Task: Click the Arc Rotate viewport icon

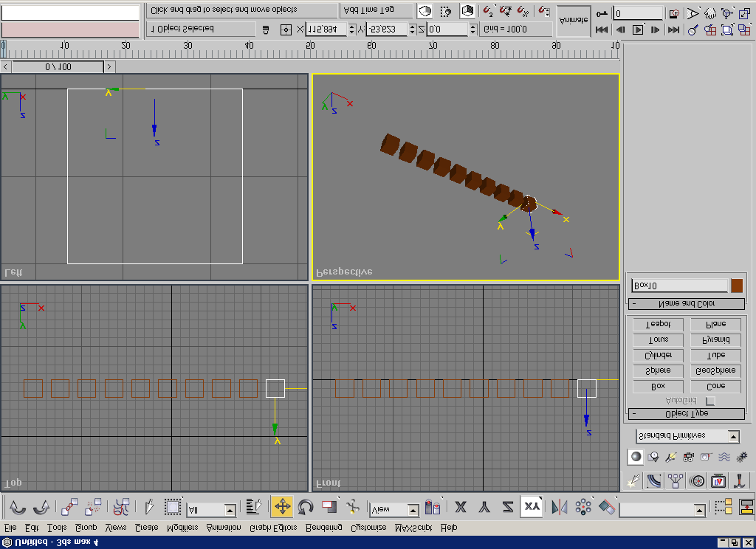Action: 727,13
